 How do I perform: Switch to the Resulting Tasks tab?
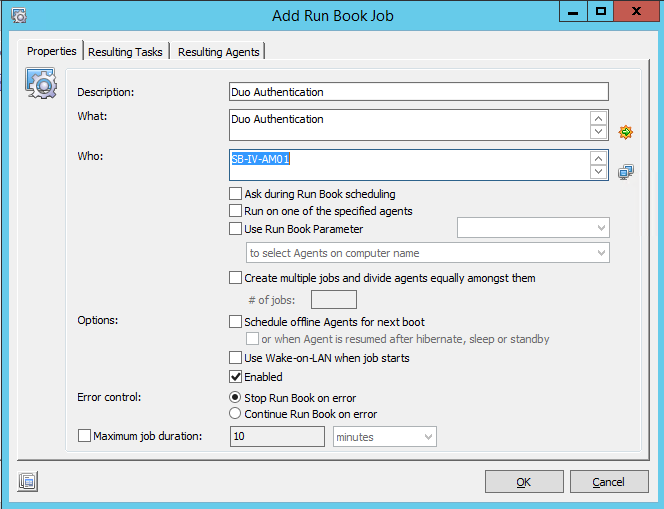tap(125, 52)
